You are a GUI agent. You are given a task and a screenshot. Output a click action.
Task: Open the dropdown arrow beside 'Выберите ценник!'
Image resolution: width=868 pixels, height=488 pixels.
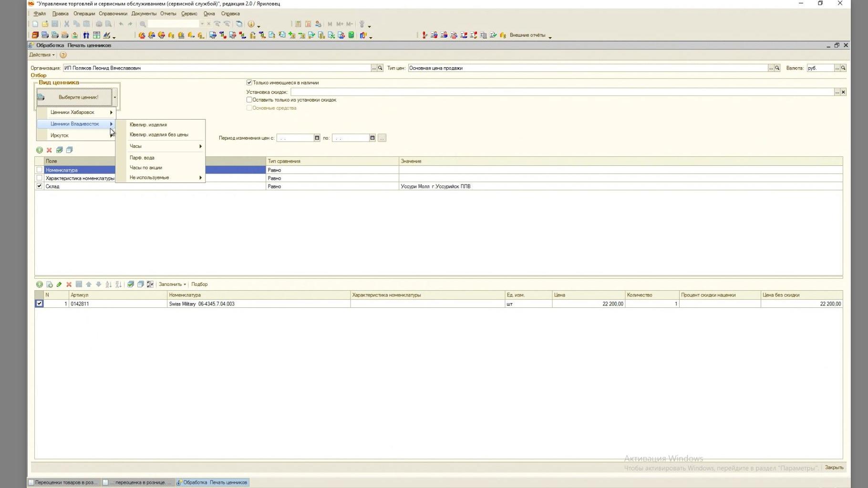pyautogui.click(x=115, y=97)
